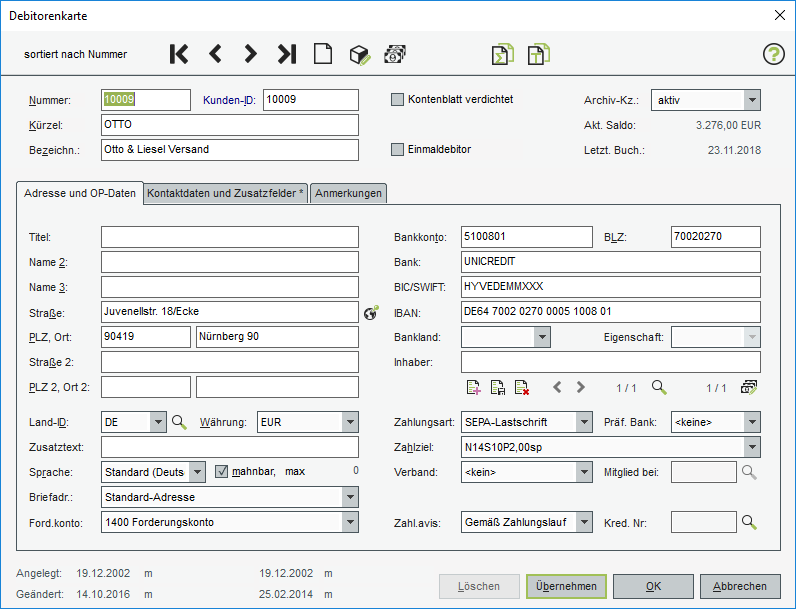Click the empty Titel field
Viewport: 796px width, 609px height.
pyautogui.click(x=229, y=237)
